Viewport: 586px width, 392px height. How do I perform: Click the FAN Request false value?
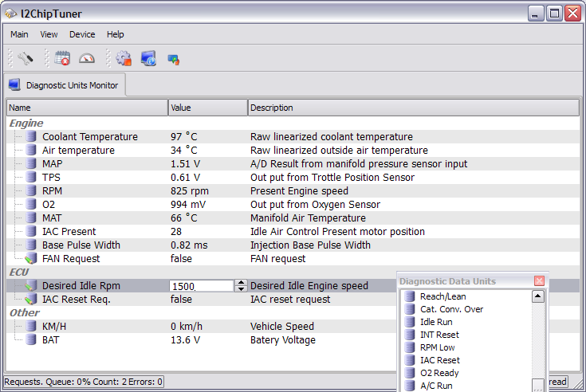tap(181, 258)
